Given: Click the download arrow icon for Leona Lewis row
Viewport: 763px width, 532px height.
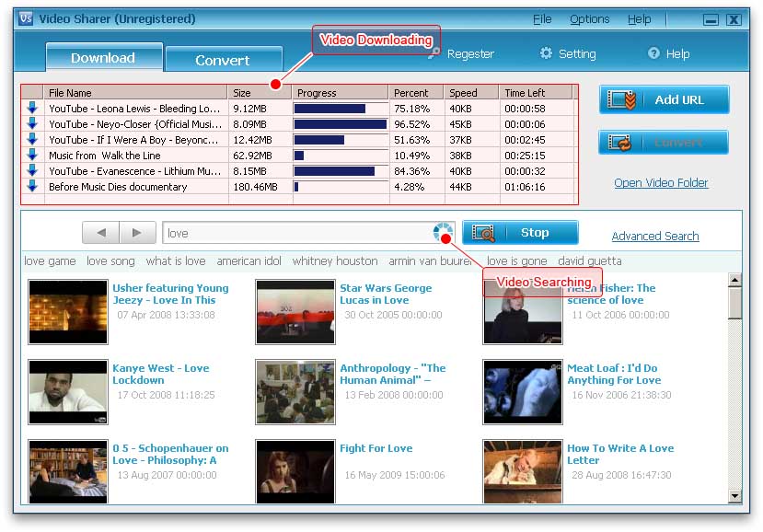Looking at the screenshot, I should [32, 108].
